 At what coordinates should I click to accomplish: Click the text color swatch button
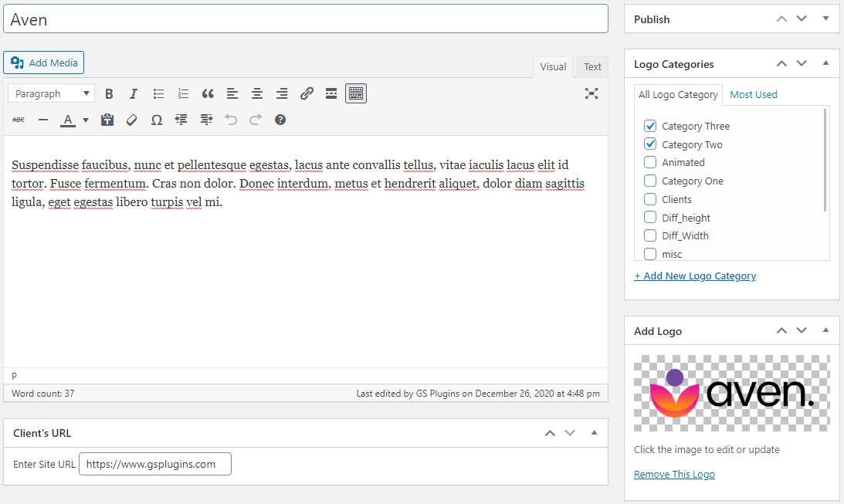[68, 120]
